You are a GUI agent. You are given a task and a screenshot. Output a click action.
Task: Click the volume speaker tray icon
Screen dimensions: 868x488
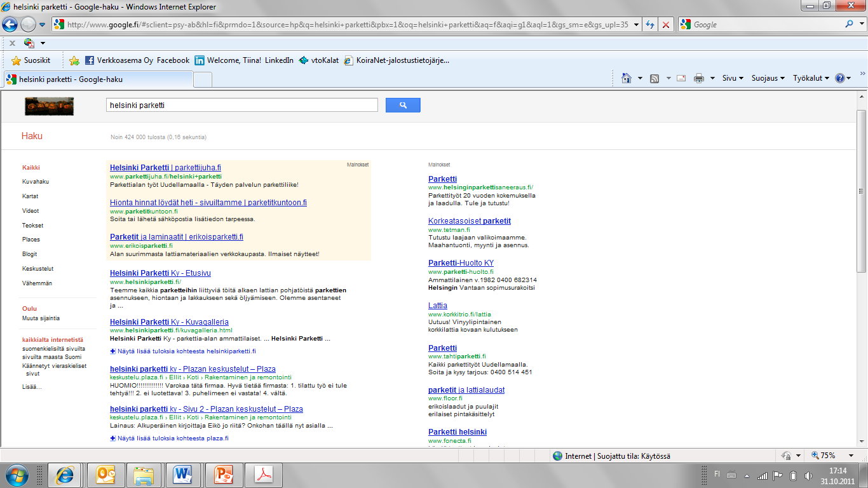point(808,475)
